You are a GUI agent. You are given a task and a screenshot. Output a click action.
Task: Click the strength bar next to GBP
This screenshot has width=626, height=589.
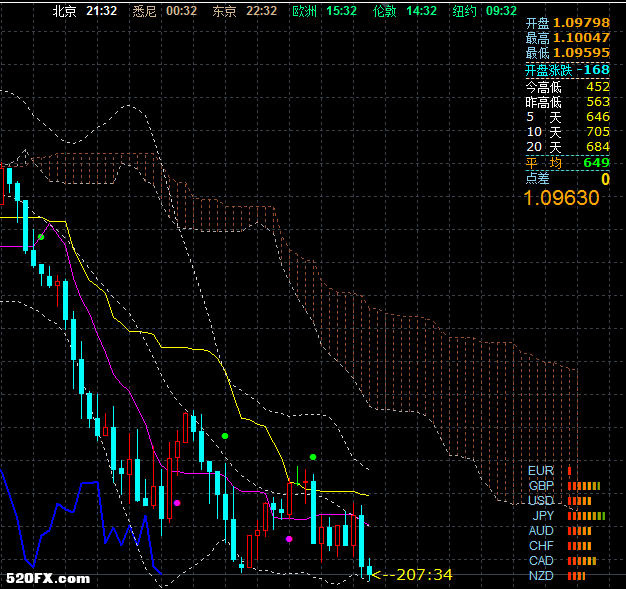[x=584, y=486]
